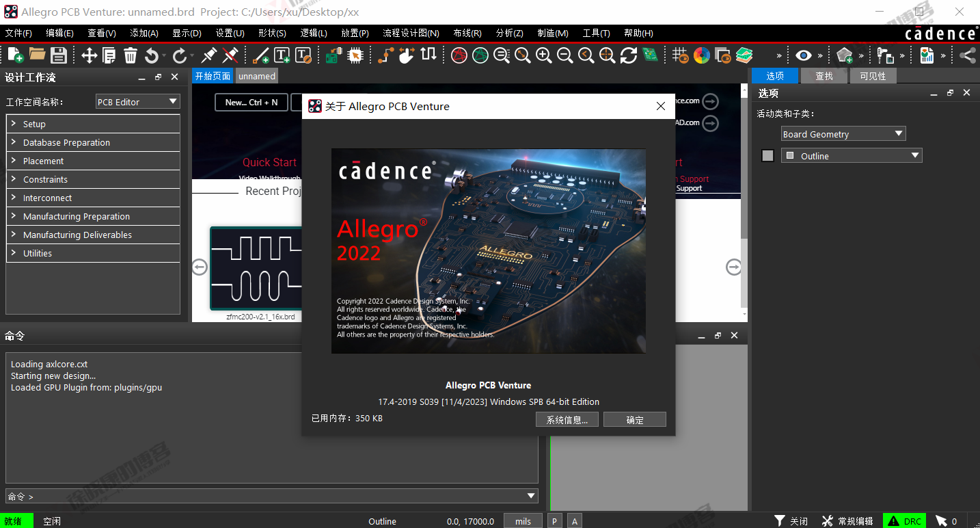Screen dimensions: 980x528
Task: Open the Color192 color wheel icon
Action: tap(702, 55)
